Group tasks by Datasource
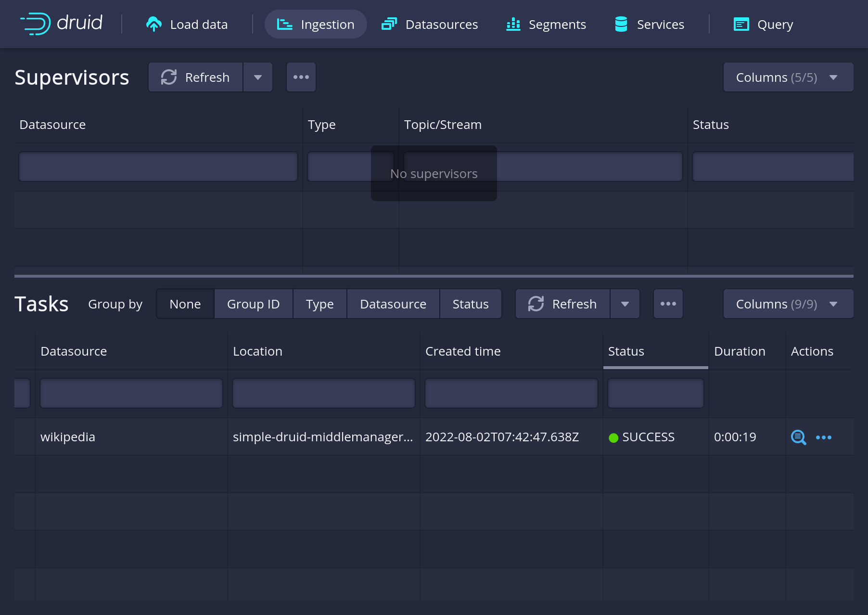Image resolution: width=868 pixels, height=615 pixels. [x=393, y=304]
